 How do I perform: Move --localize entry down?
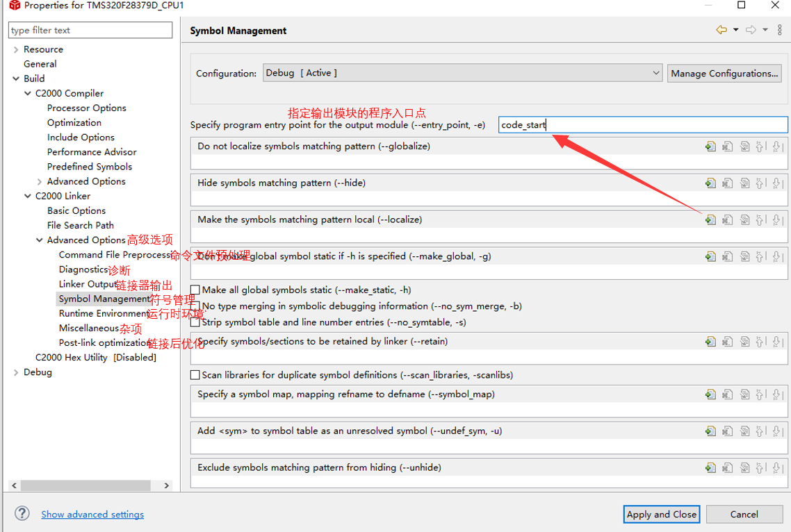pyautogui.click(x=777, y=220)
